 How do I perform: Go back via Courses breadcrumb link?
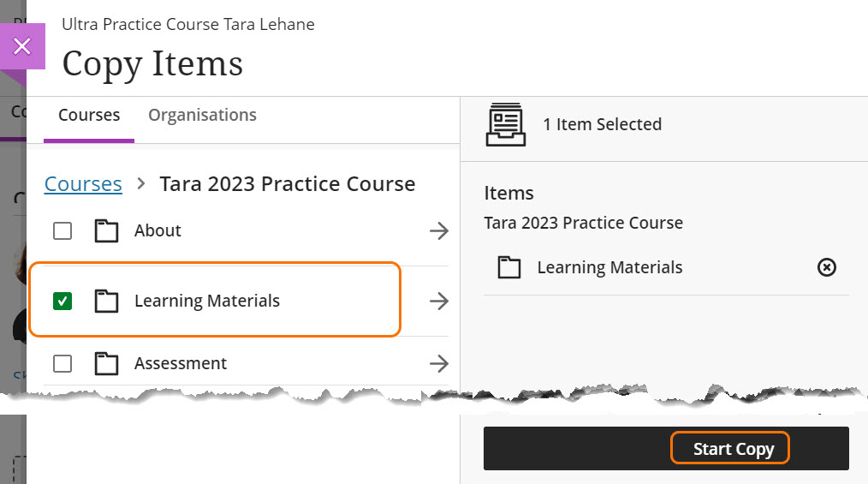point(83,184)
